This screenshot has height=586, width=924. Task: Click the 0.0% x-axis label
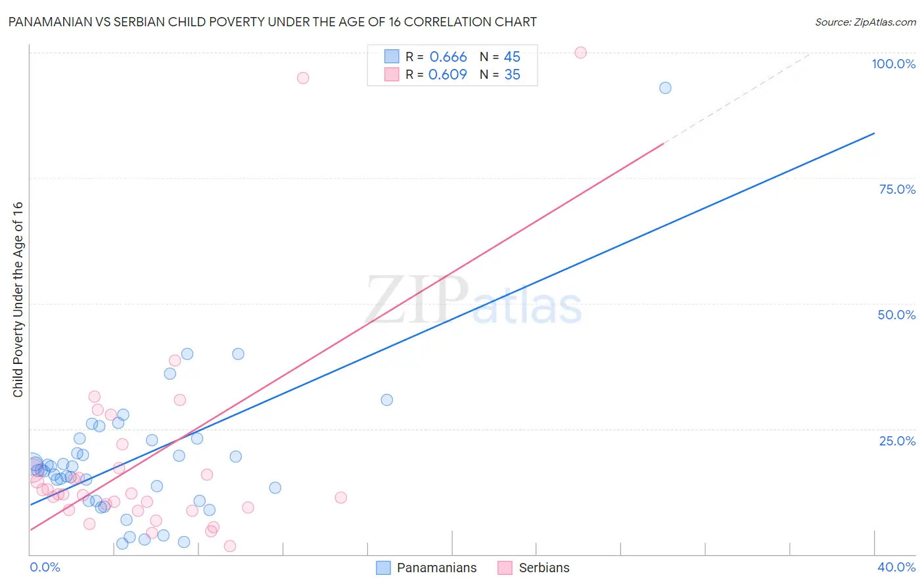pyautogui.click(x=45, y=567)
